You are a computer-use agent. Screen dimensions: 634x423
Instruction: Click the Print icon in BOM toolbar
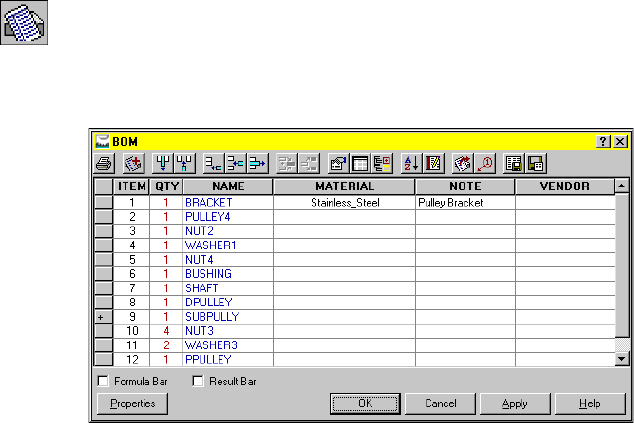click(104, 164)
